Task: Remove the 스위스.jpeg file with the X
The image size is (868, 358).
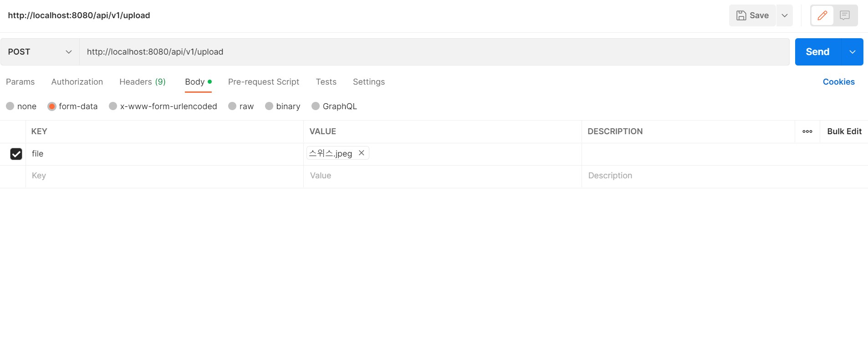Action: 362,153
